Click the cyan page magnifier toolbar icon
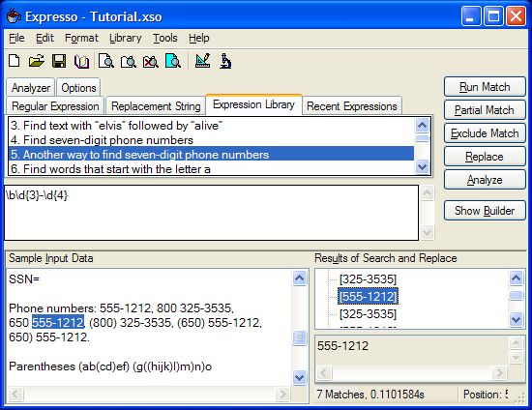This screenshot has height=410, width=532. tap(173, 61)
